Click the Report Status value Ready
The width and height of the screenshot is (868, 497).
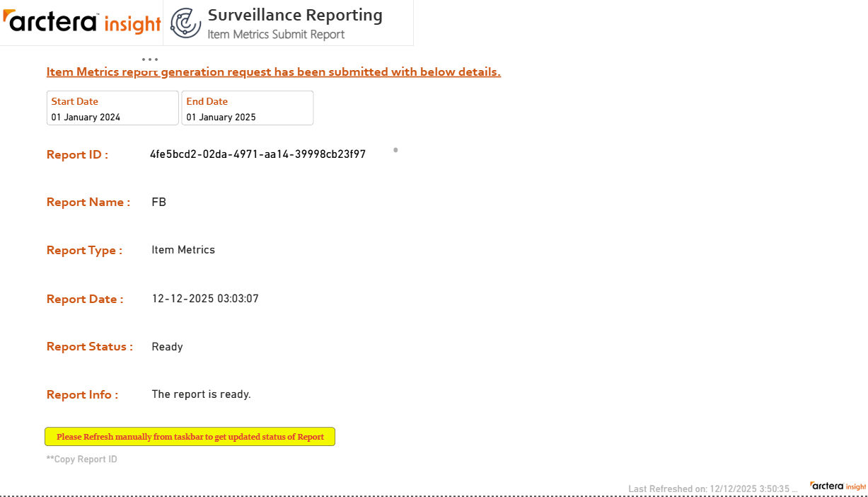click(x=167, y=347)
